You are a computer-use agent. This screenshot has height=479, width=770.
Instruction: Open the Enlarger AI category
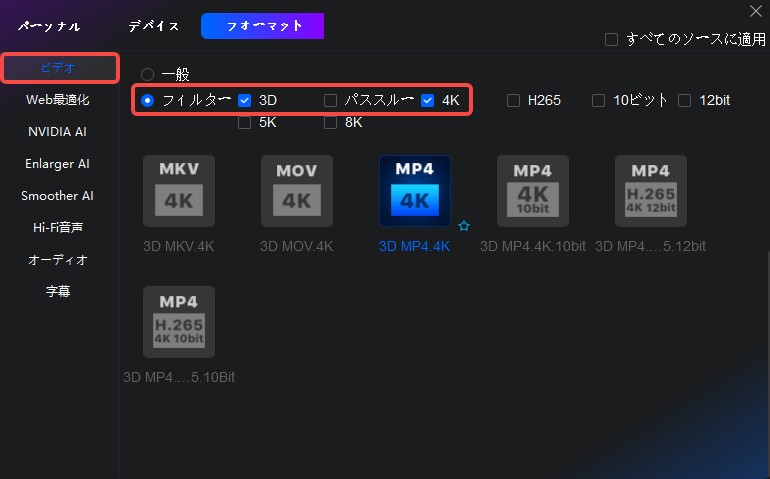pos(57,164)
